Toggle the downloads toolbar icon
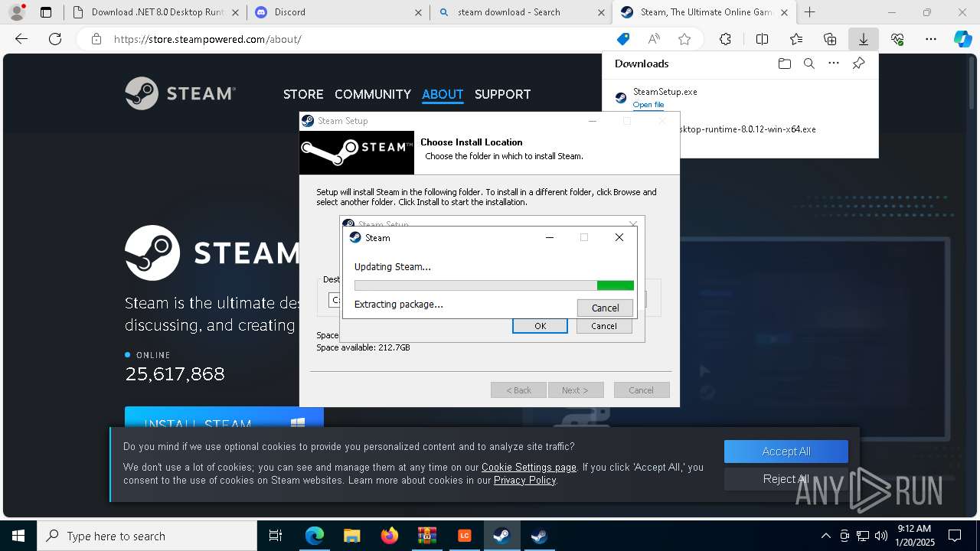The image size is (980, 551). 864,39
